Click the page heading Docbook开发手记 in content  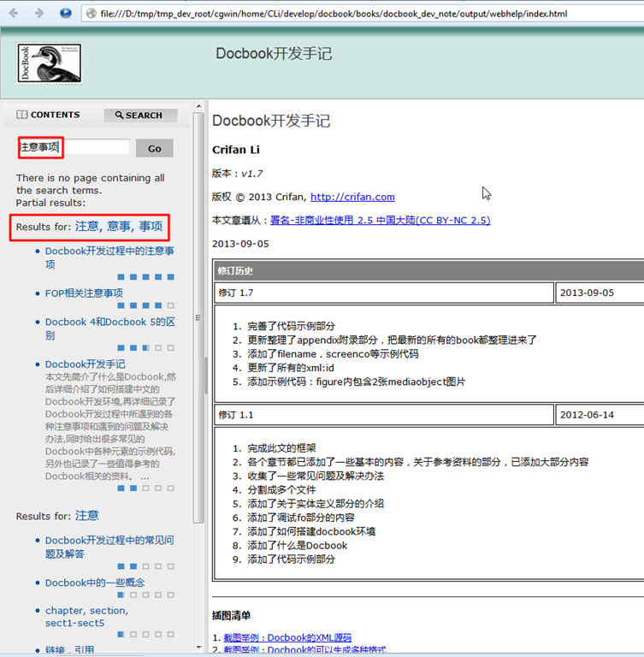271,121
